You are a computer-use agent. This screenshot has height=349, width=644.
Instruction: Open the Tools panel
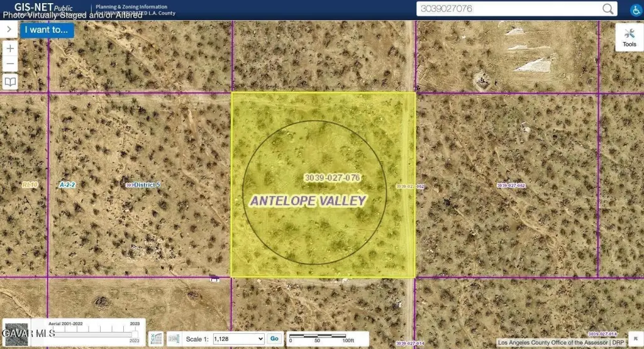629,38
